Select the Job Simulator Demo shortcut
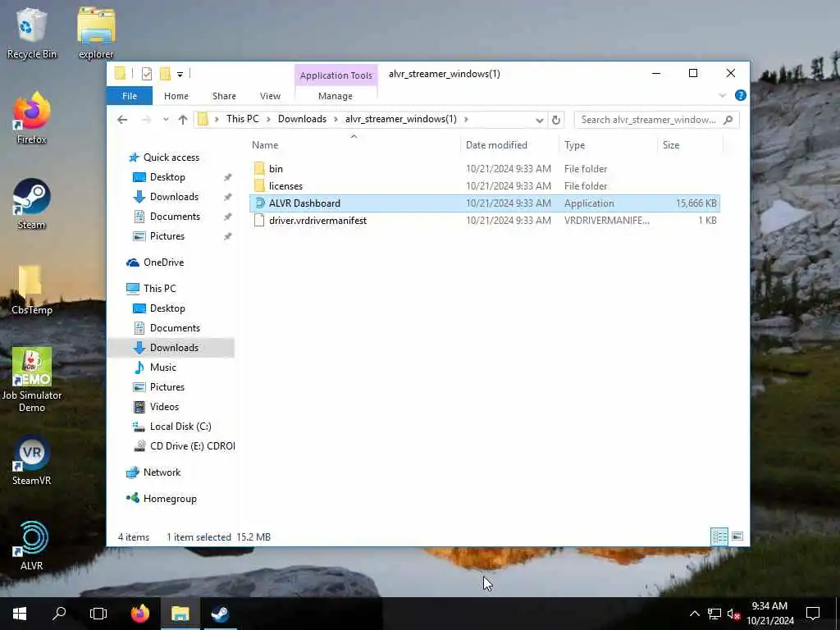 pos(32,379)
